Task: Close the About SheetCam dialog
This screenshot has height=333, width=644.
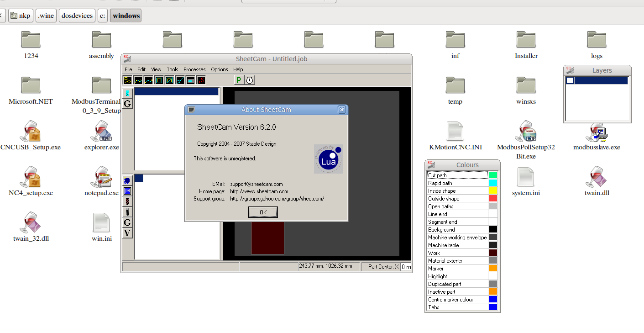Action: 341,110
